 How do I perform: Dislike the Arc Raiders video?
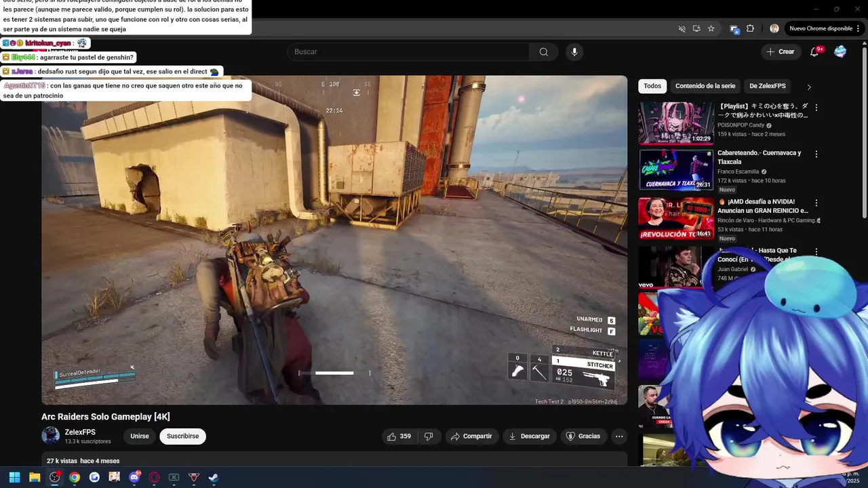(x=429, y=436)
